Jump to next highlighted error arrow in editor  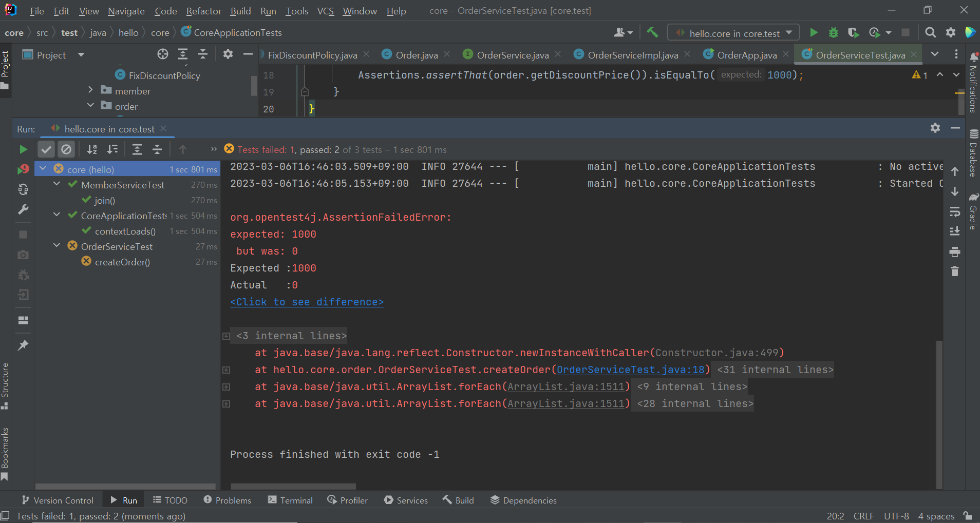click(956, 75)
